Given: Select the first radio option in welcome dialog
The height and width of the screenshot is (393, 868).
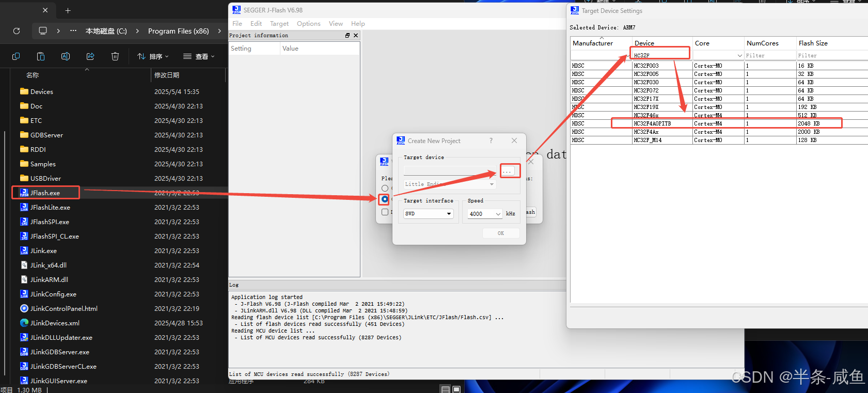Looking at the screenshot, I should coord(385,188).
